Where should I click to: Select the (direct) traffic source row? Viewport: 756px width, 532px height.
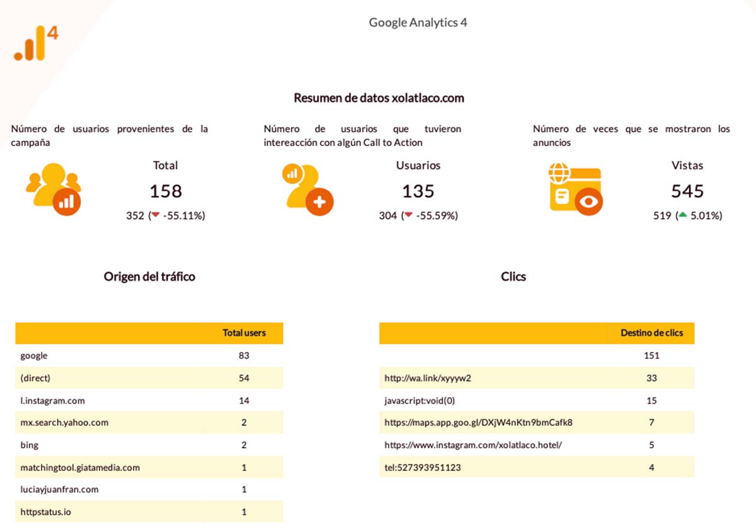pos(149,378)
